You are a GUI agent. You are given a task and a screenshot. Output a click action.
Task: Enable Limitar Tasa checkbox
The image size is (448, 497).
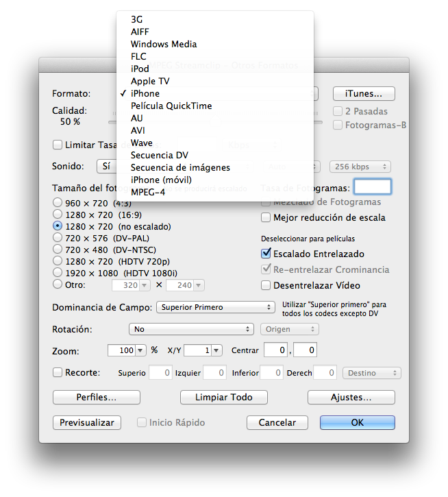(58, 145)
